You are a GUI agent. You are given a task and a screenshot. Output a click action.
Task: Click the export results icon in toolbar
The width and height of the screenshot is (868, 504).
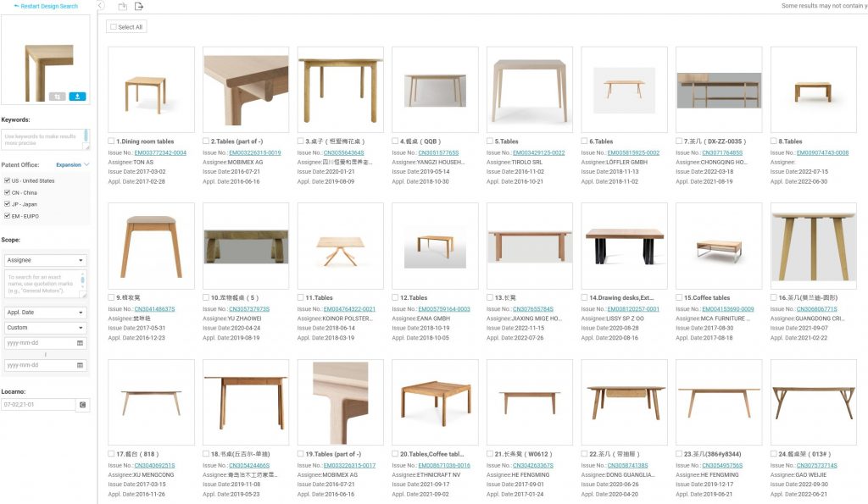point(139,6)
